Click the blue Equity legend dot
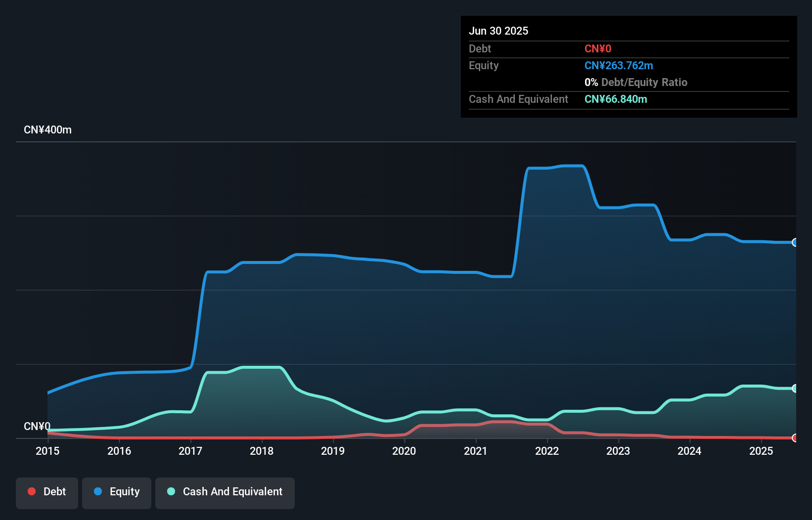This screenshot has width=812, height=520. click(98, 491)
